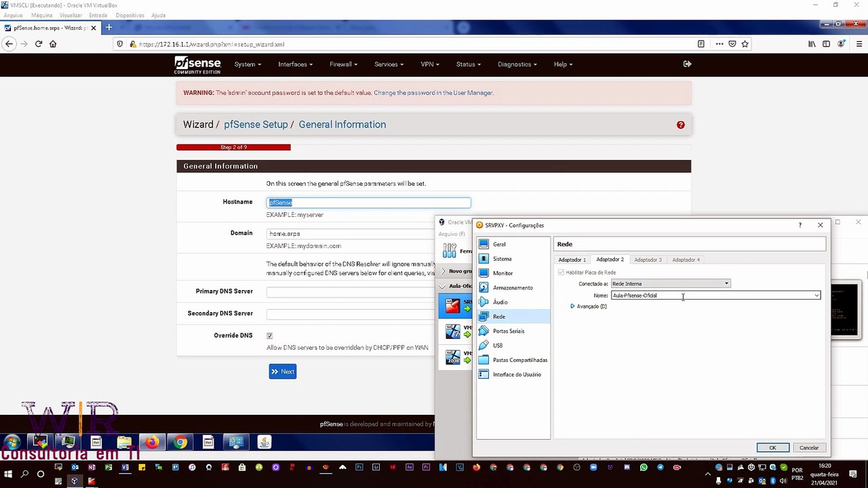Open guest Windows 7 Start orb
868x488 pixels.
coord(12,443)
